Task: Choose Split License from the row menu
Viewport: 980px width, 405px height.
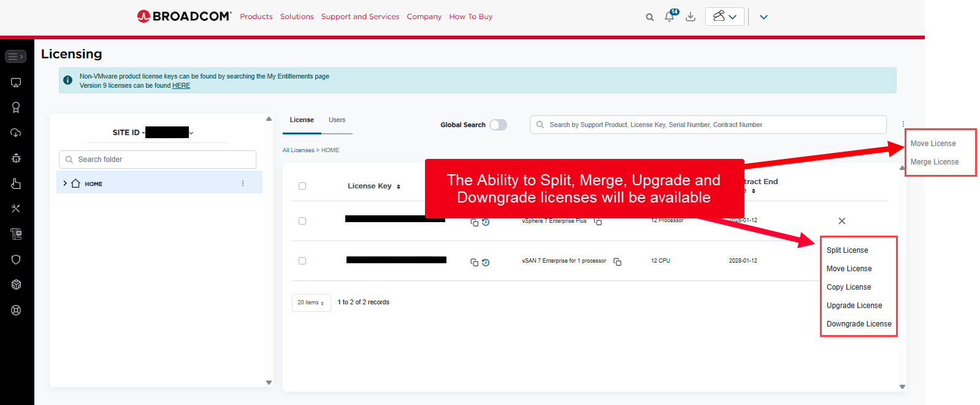Action: point(848,250)
